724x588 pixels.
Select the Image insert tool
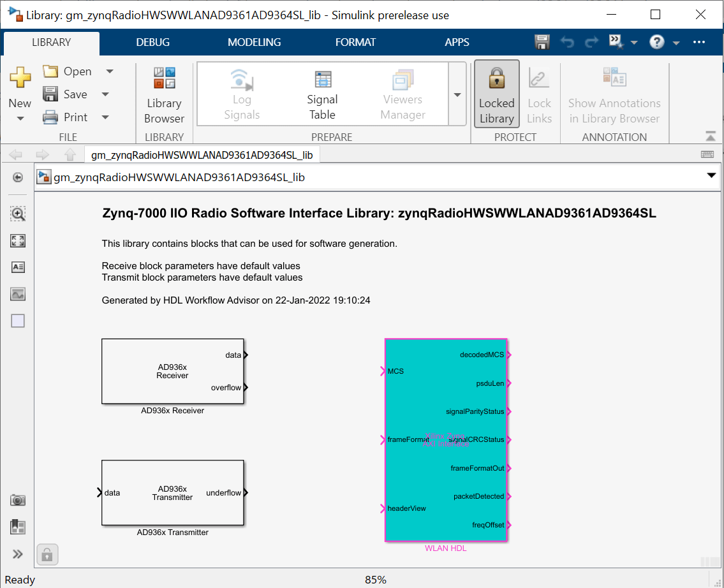(x=18, y=294)
